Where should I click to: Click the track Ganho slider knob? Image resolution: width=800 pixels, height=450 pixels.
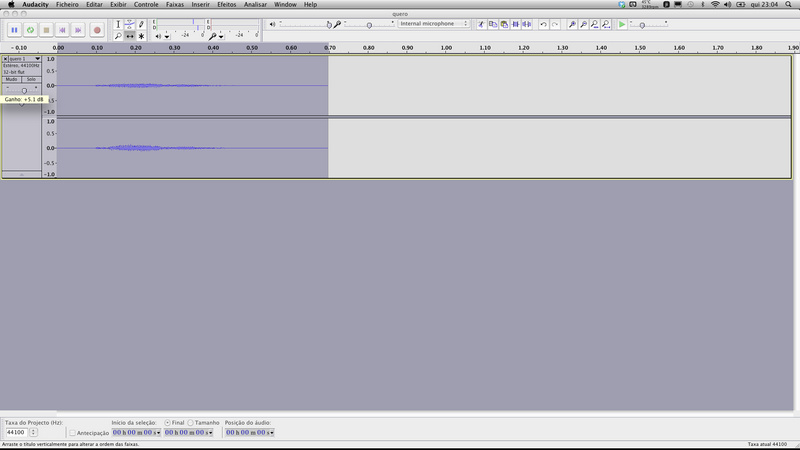[x=24, y=89]
